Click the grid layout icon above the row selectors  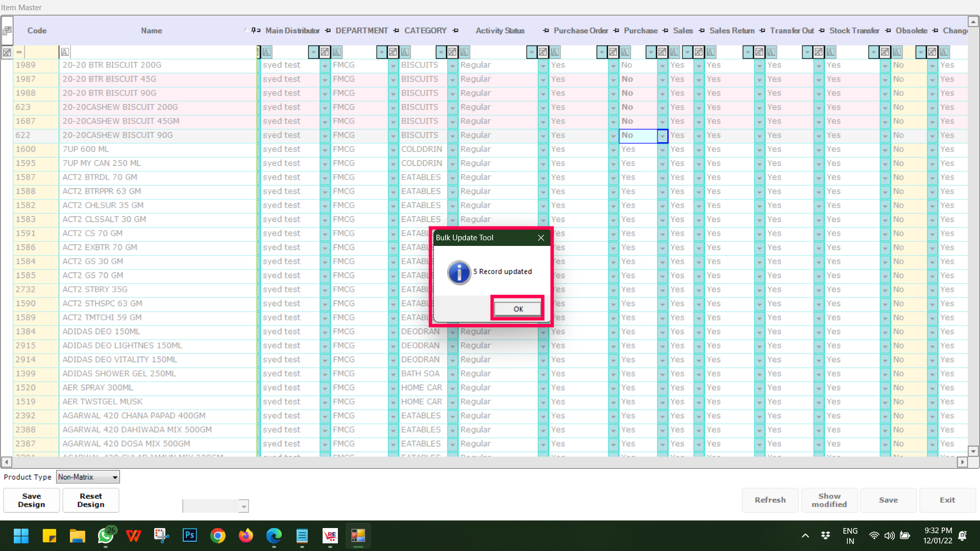pos(7,31)
